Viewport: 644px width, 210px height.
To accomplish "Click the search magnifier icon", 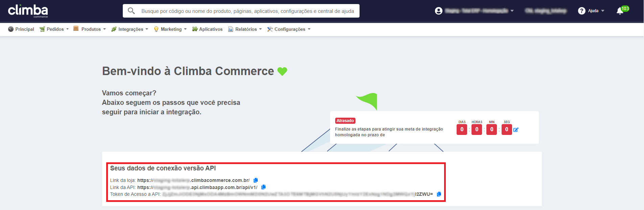I will [x=131, y=11].
